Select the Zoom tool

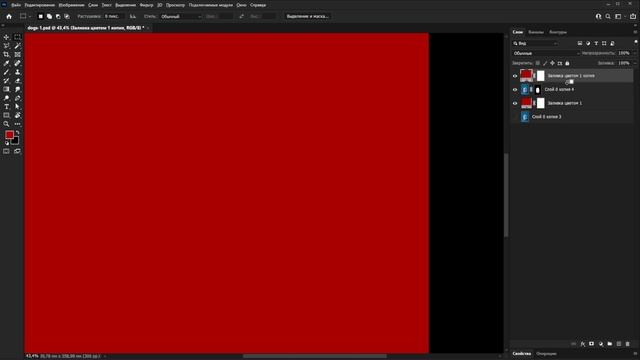click(x=6, y=124)
